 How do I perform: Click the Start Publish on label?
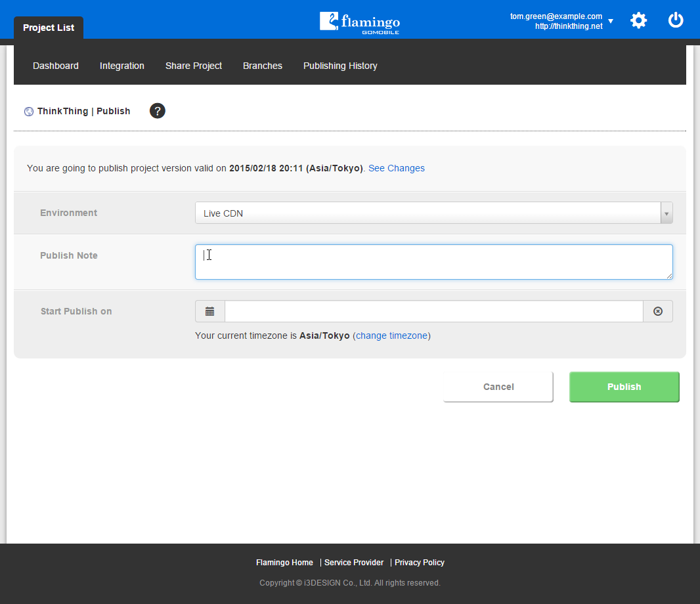pos(76,311)
